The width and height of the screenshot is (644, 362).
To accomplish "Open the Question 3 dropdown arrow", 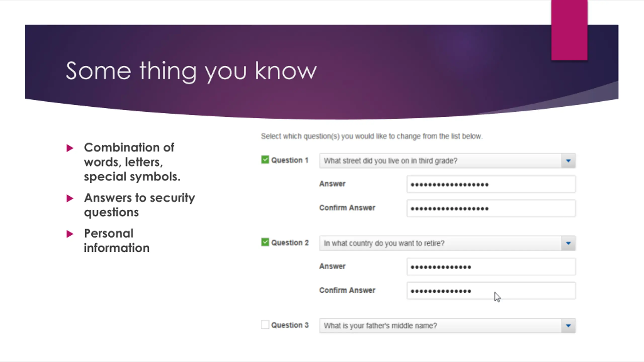I will (x=568, y=326).
